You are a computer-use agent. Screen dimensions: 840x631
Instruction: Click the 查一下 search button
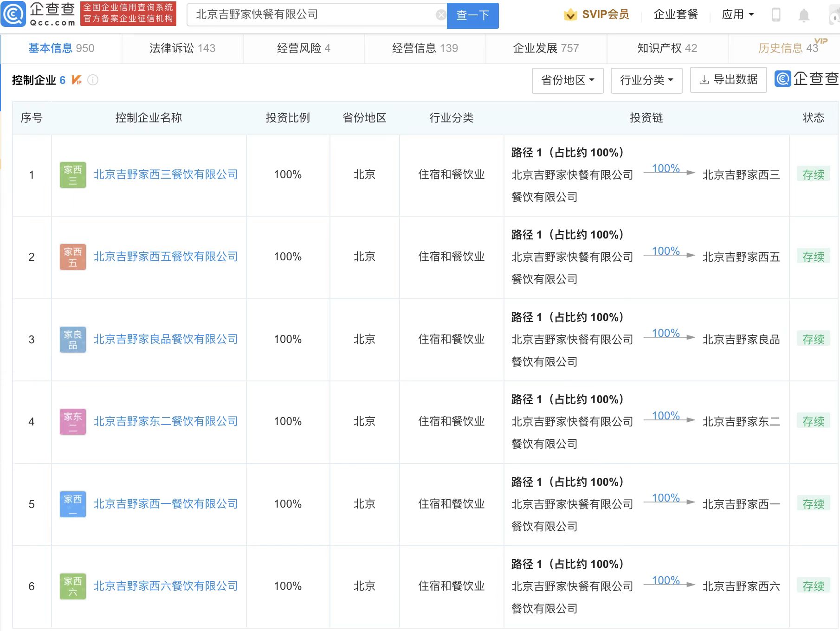tap(472, 15)
